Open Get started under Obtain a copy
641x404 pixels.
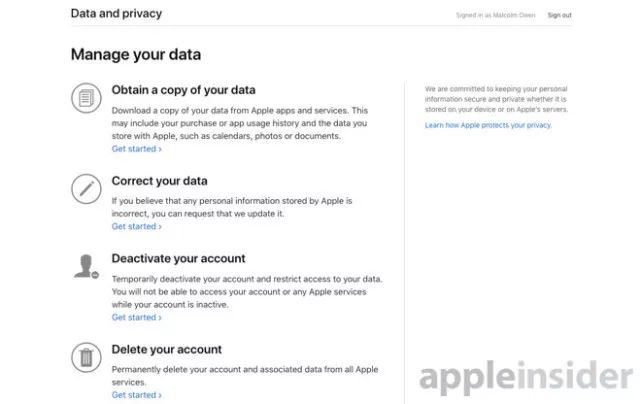click(x=136, y=149)
